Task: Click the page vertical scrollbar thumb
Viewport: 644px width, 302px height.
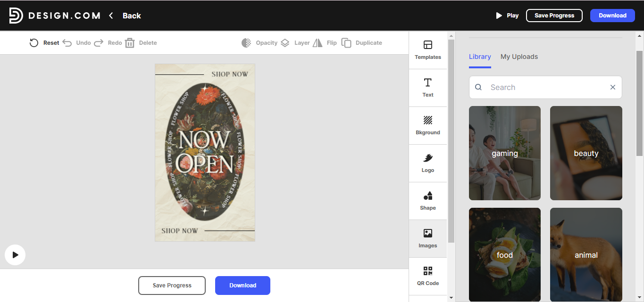Action: 640,104
